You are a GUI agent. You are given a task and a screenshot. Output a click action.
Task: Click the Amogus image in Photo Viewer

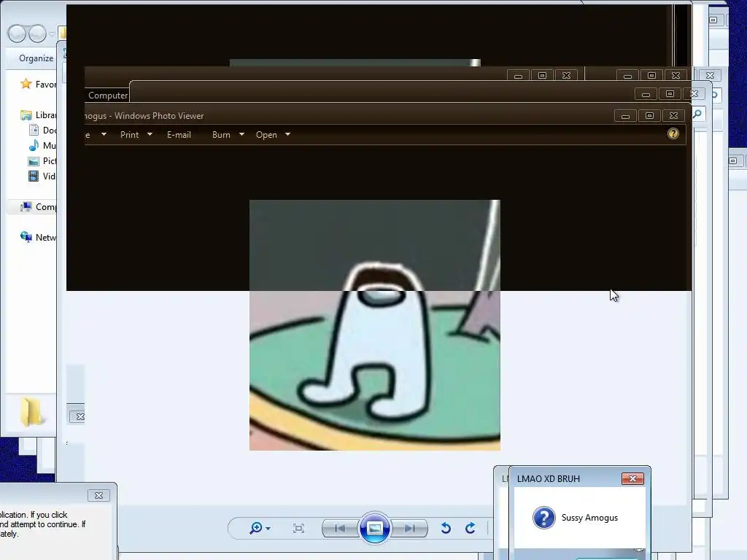click(x=375, y=324)
